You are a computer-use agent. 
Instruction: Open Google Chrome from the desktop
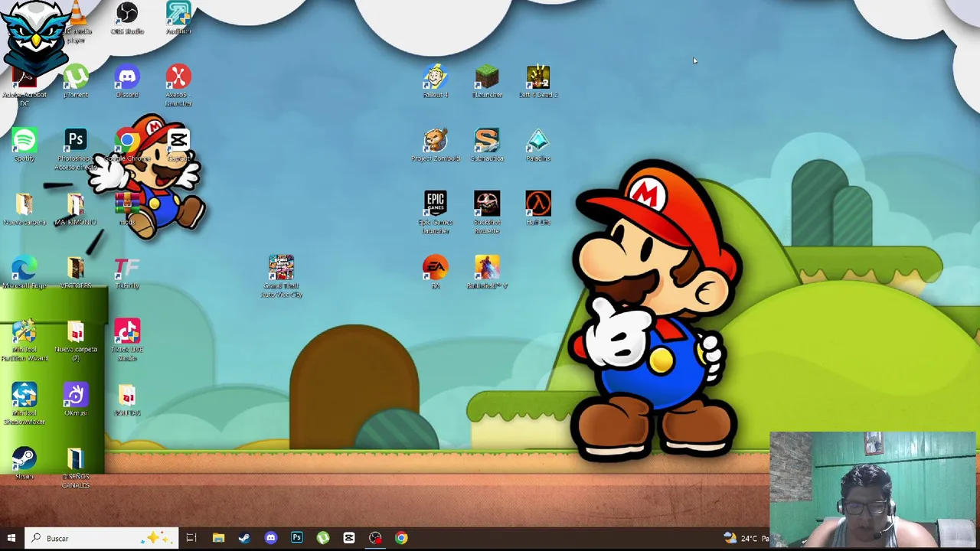[x=127, y=145]
